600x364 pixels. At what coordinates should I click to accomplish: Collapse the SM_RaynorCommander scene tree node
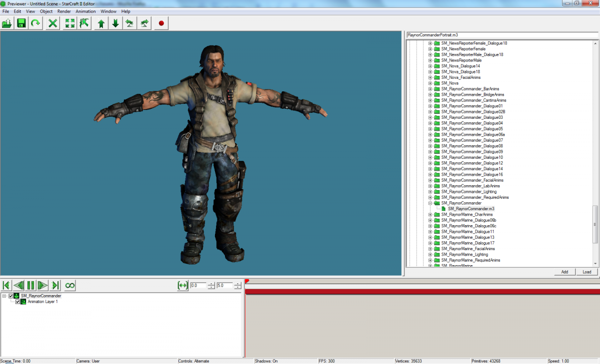pyautogui.click(x=4, y=296)
